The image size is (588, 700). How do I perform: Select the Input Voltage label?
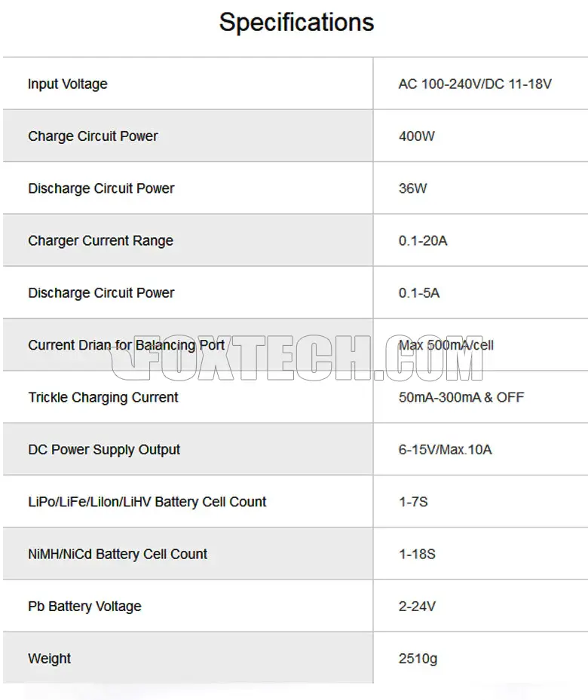tap(68, 84)
